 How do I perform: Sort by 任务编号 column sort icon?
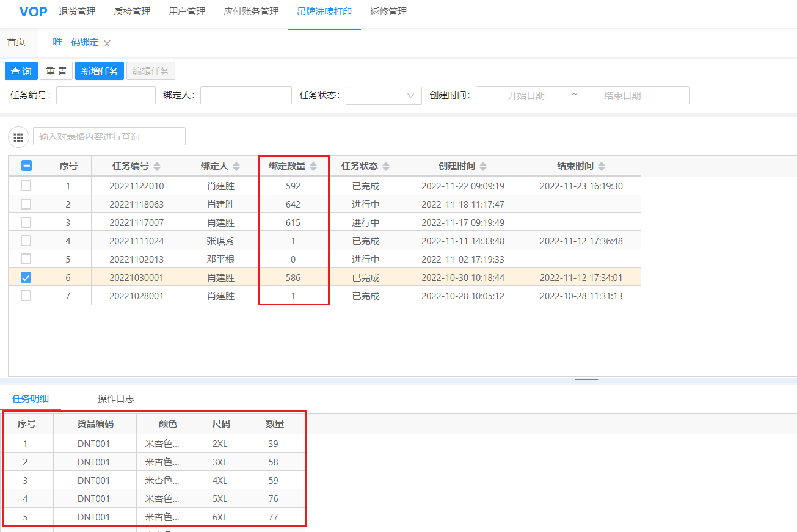pyautogui.click(x=157, y=166)
